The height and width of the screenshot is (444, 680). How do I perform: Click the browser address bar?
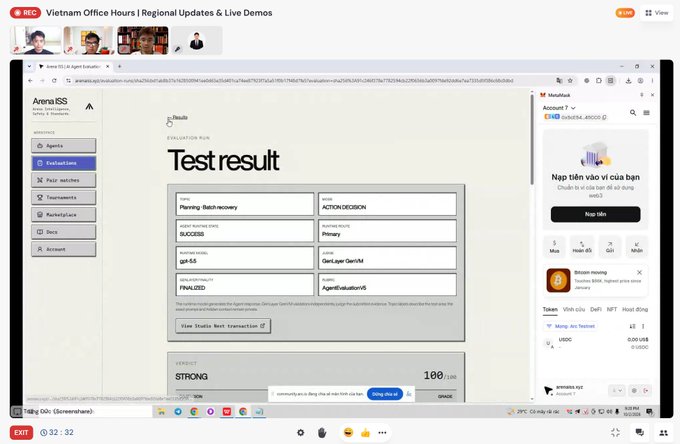[x=295, y=81]
